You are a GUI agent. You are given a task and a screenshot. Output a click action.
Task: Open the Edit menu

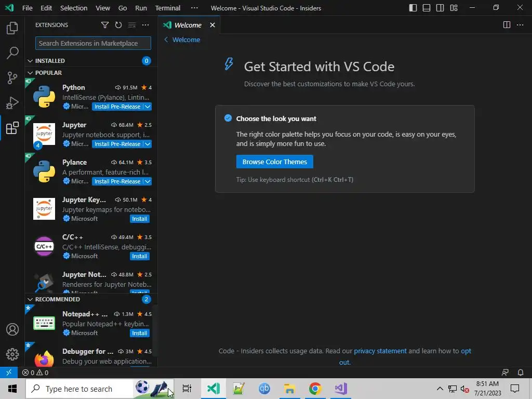46,8
